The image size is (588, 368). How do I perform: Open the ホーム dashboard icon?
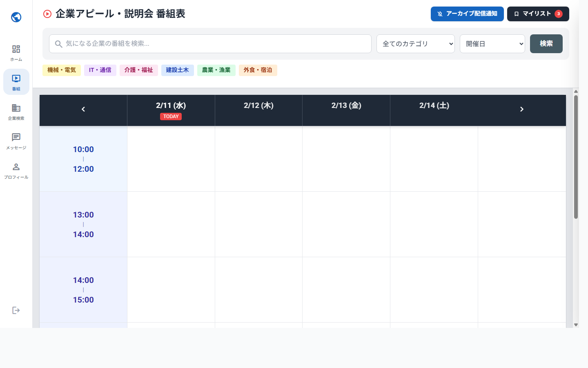[x=16, y=49]
